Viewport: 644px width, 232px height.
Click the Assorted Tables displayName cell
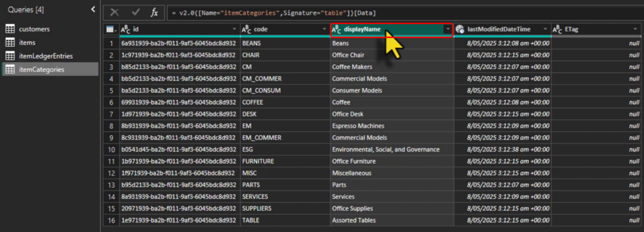392,220
